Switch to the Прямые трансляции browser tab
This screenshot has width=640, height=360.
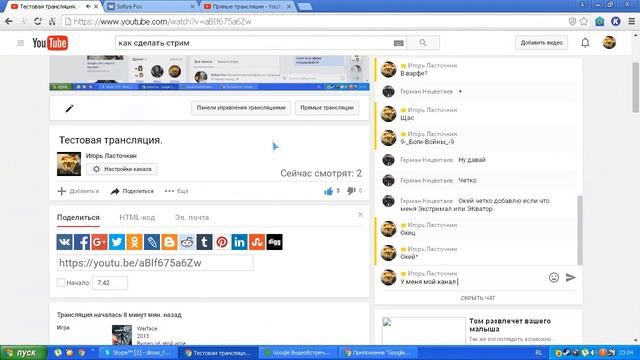coord(247,7)
